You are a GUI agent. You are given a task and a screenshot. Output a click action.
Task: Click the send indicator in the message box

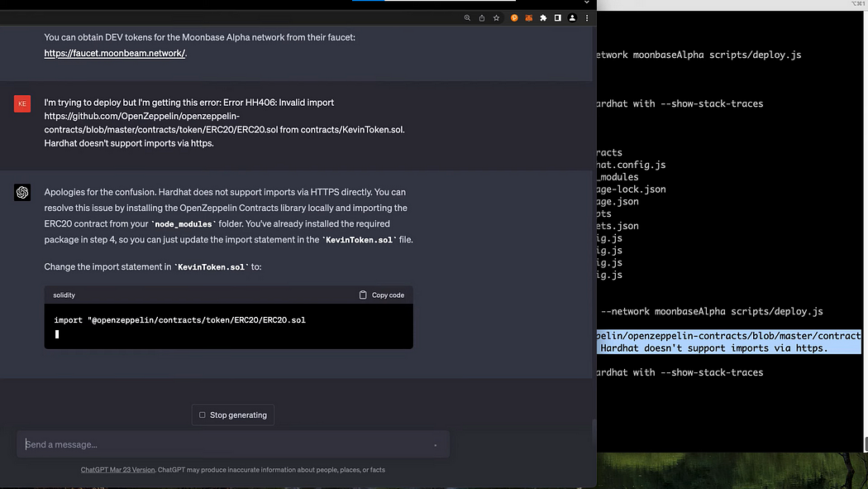(x=435, y=444)
